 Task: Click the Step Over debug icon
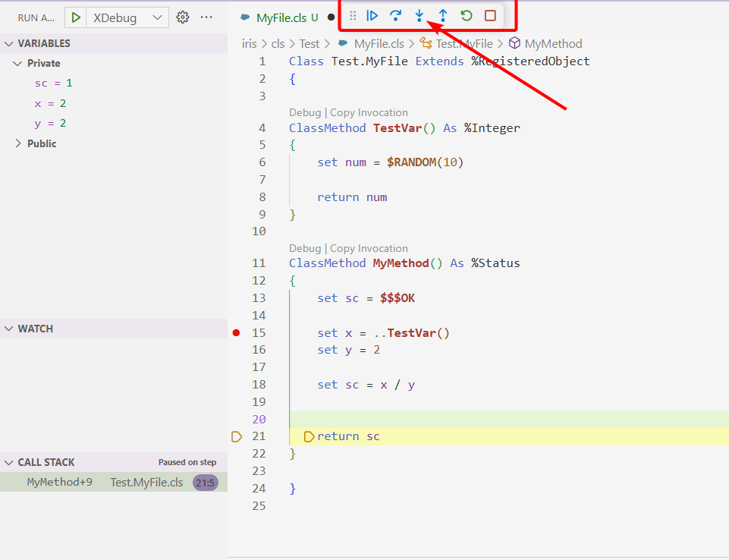[396, 15]
